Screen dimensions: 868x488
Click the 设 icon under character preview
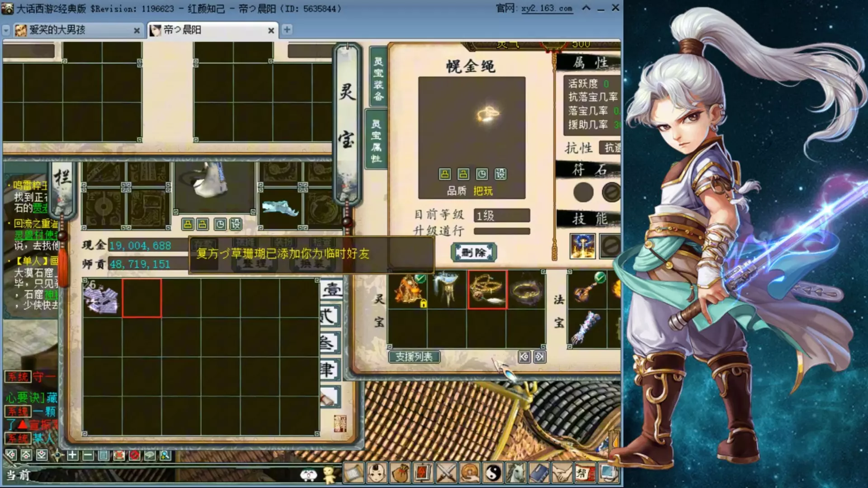click(x=236, y=224)
